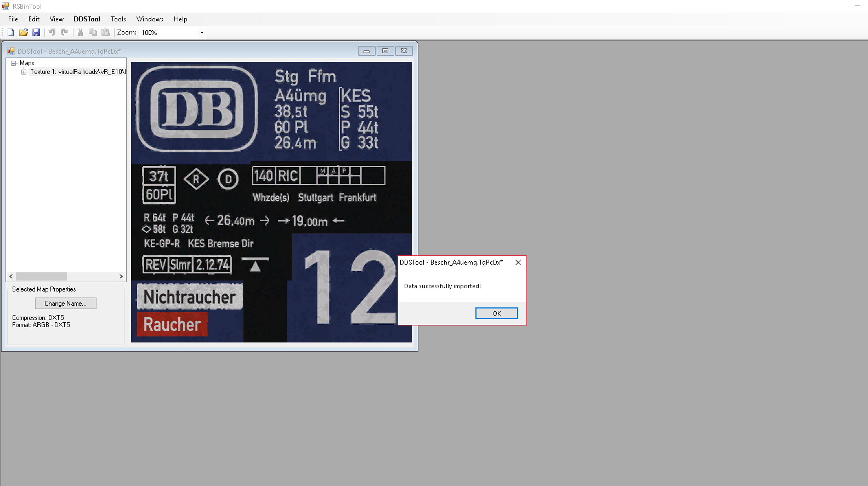This screenshot has height=486, width=868.
Task: Click the Paste clipboard icon
Action: [106, 32]
